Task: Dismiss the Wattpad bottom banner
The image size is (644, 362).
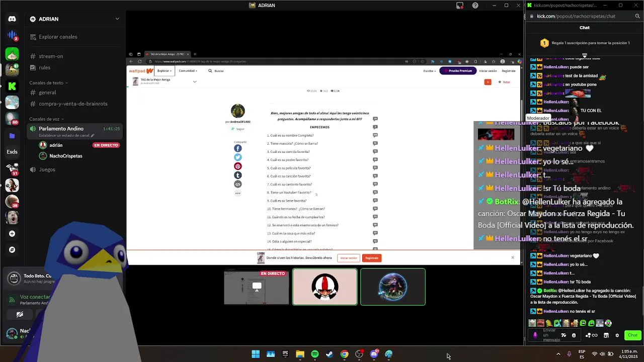Action: [x=513, y=258]
